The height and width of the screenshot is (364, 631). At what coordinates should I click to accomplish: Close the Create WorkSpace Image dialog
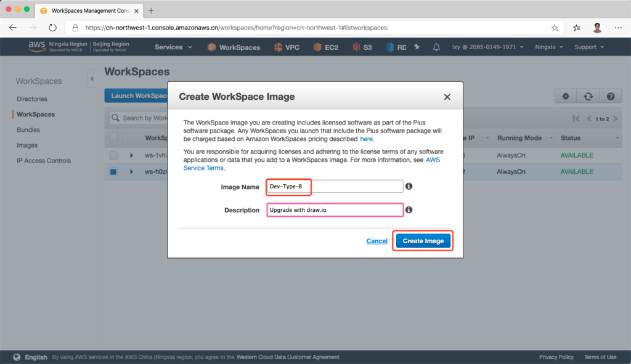[447, 97]
